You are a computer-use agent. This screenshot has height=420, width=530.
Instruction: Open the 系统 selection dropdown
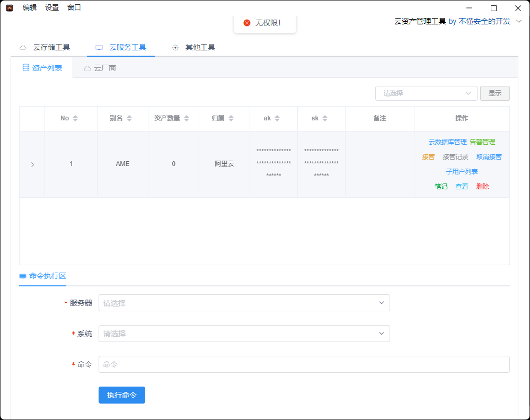pyautogui.click(x=244, y=334)
